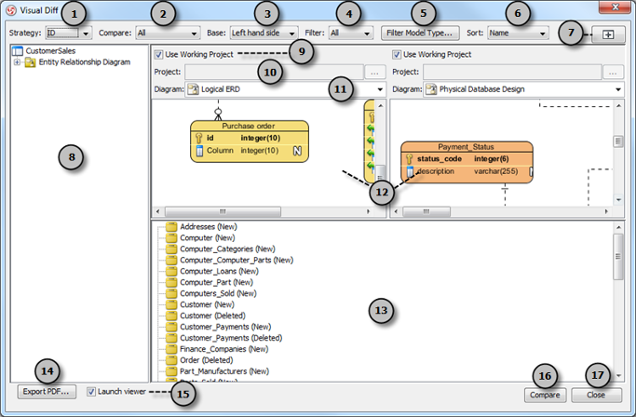Click the folder icon of Computer_Computer_Parts (New)
The width and height of the screenshot is (636, 417).
tap(172, 260)
